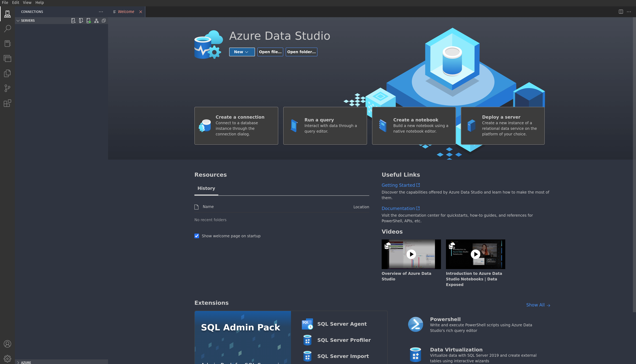Screen dimensions: 636x364
Task: Open the Accounts icon at bottom left
Action: tap(7, 344)
